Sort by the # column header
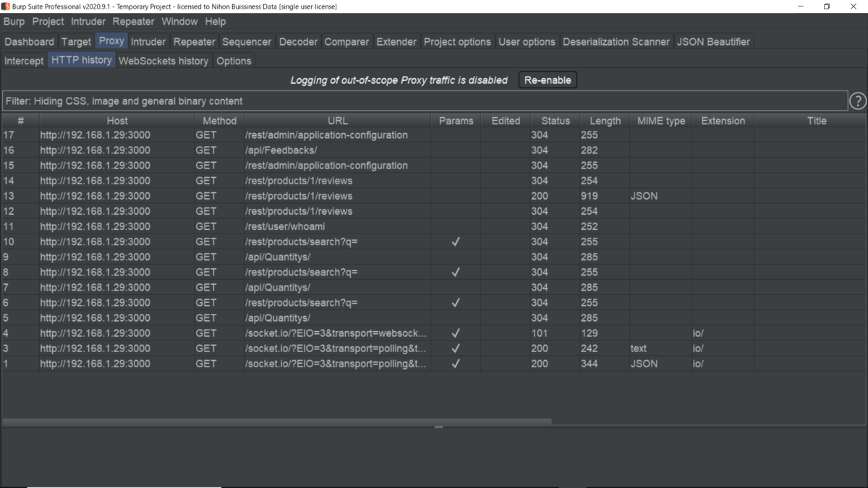 [x=20, y=121]
